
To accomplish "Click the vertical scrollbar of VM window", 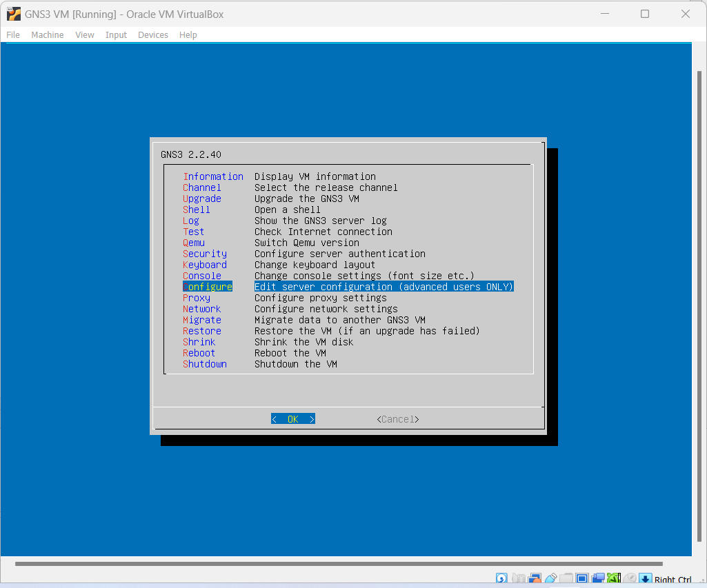I will coord(699,306).
